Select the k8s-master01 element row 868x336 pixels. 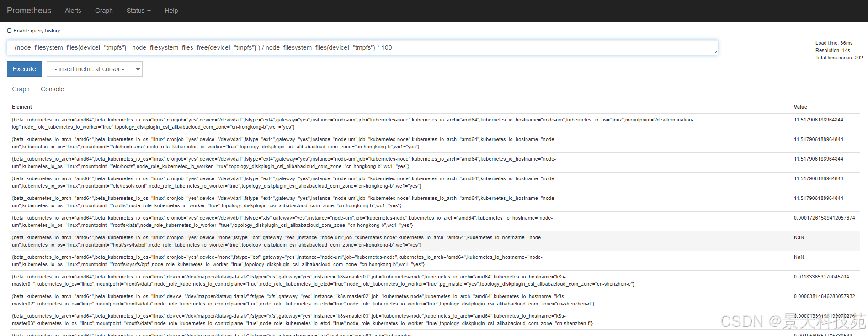(435, 280)
